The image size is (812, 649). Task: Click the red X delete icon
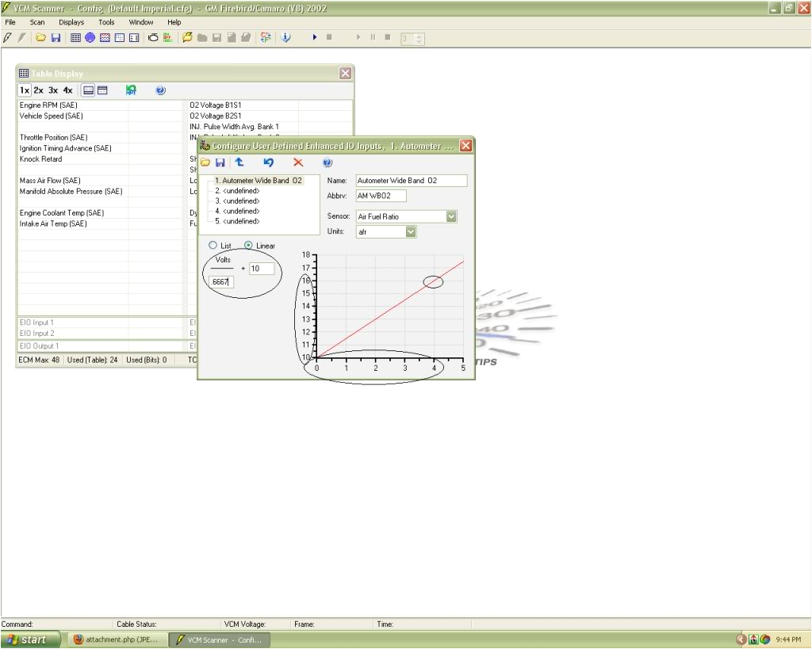pos(298,162)
